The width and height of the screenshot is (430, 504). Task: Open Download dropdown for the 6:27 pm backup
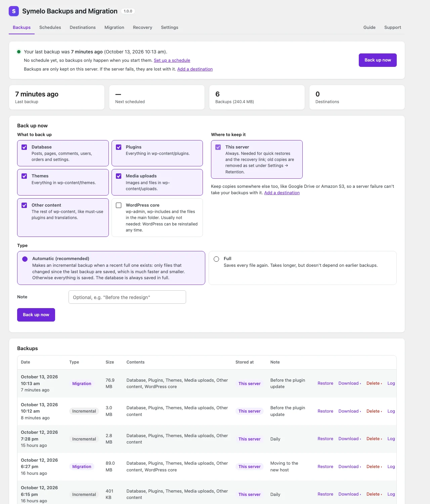pos(350,467)
